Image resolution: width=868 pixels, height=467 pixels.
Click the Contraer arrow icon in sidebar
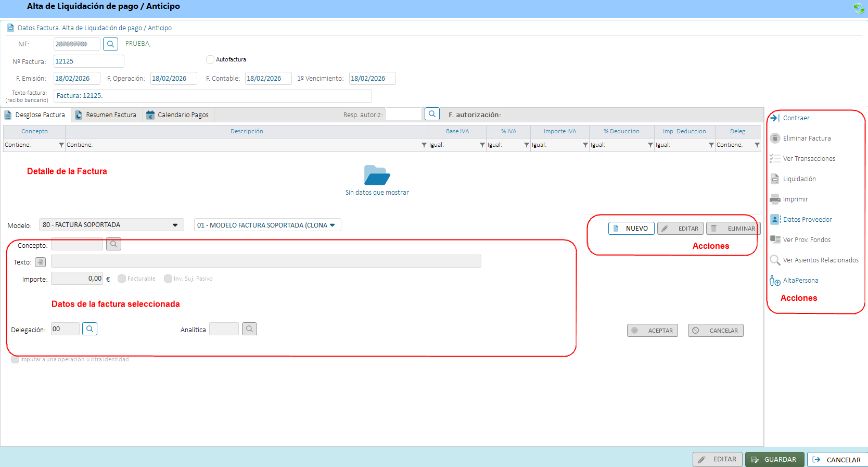tap(774, 118)
